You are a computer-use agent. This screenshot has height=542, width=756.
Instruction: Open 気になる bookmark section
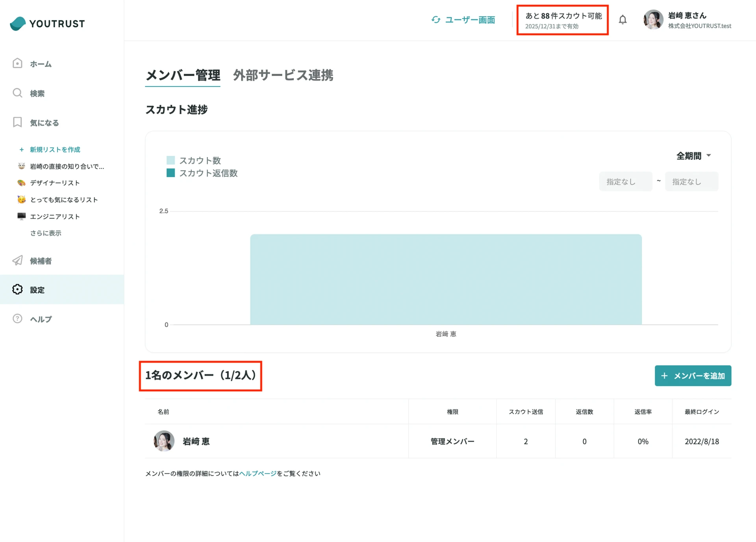44,122
